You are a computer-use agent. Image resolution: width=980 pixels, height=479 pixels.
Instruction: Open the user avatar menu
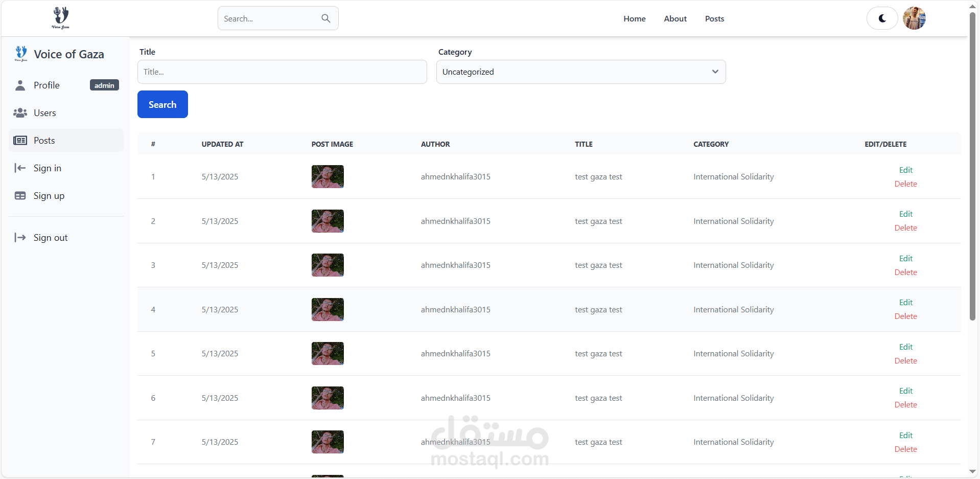click(914, 18)
